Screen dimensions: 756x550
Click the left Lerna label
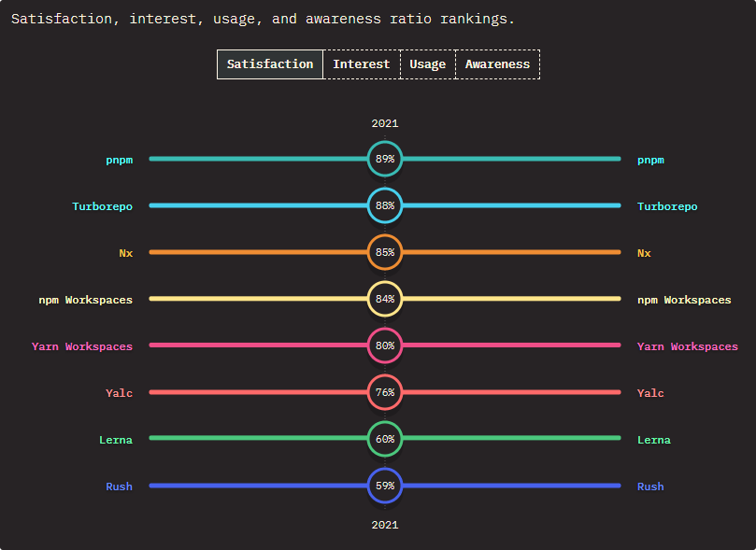click(x=116, y=440)
